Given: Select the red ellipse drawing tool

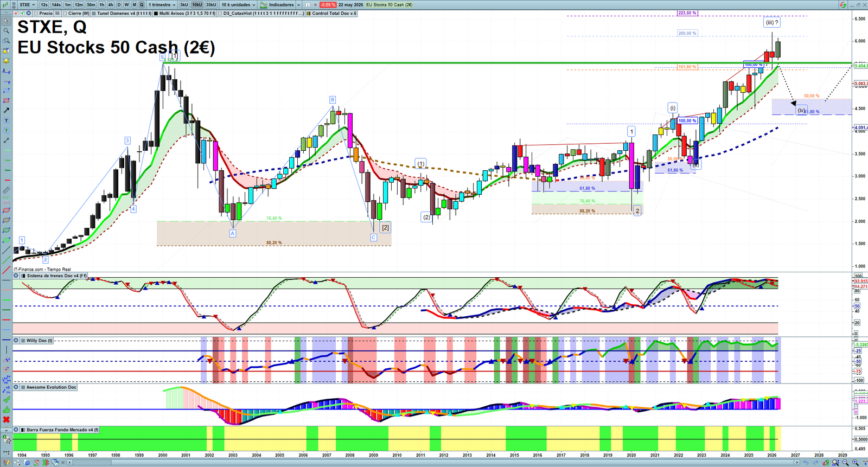Looking at the screenshot, I should tap(7, 210).
